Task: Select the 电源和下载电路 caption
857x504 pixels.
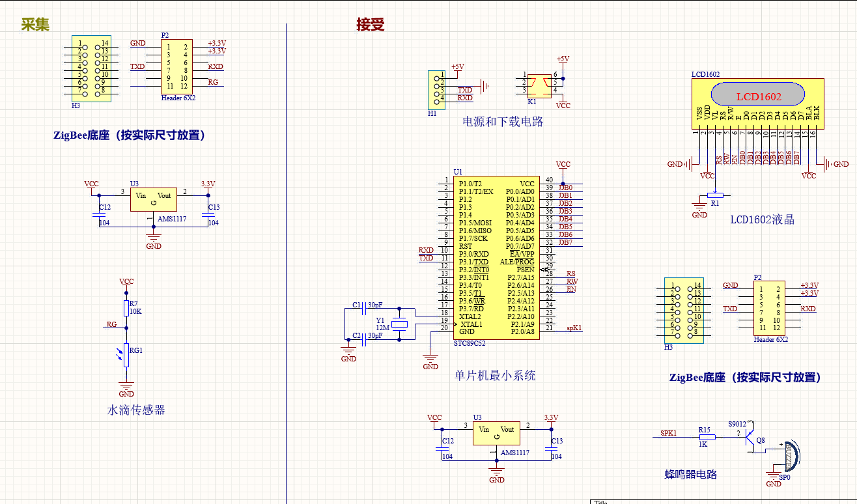Action: [x=503, y=121]
